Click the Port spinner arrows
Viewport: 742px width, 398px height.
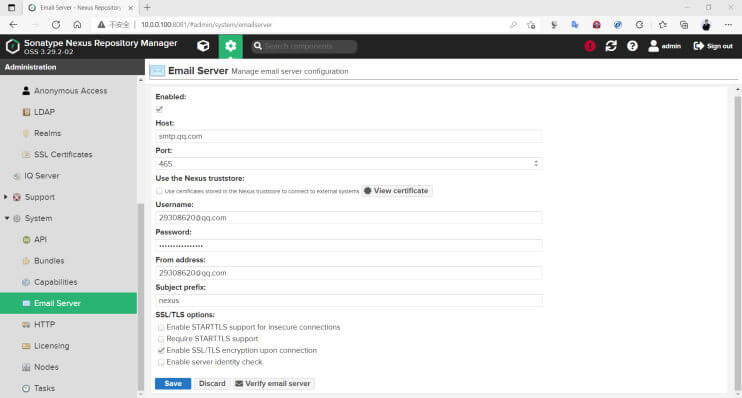click(x=536, y=164)
